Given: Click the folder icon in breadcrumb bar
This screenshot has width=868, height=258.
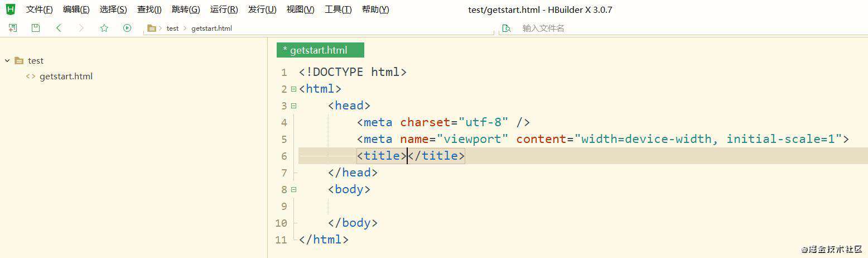Looking at the screenshot, I should 151,28.
